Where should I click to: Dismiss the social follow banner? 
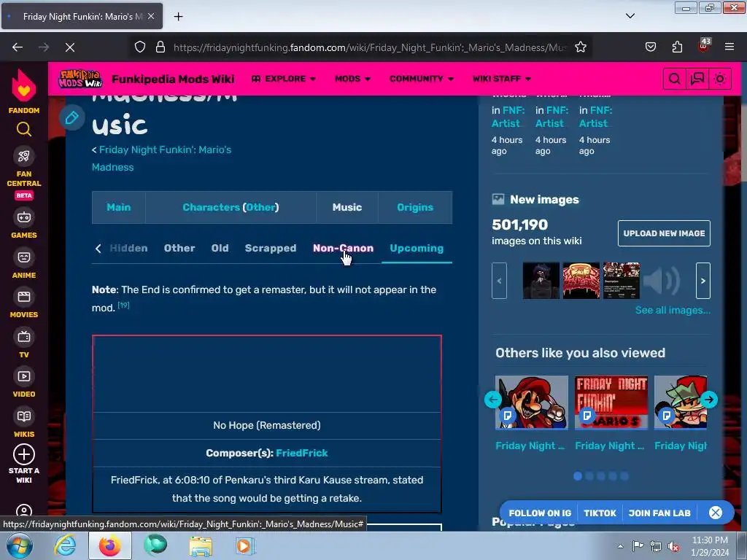pyautogui.click(x=716, y=513)
